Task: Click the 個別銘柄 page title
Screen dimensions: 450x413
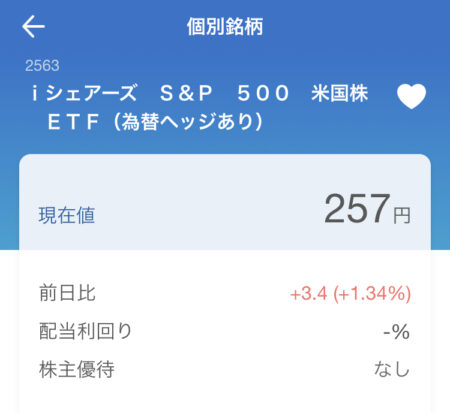Action: click(225, 27)
